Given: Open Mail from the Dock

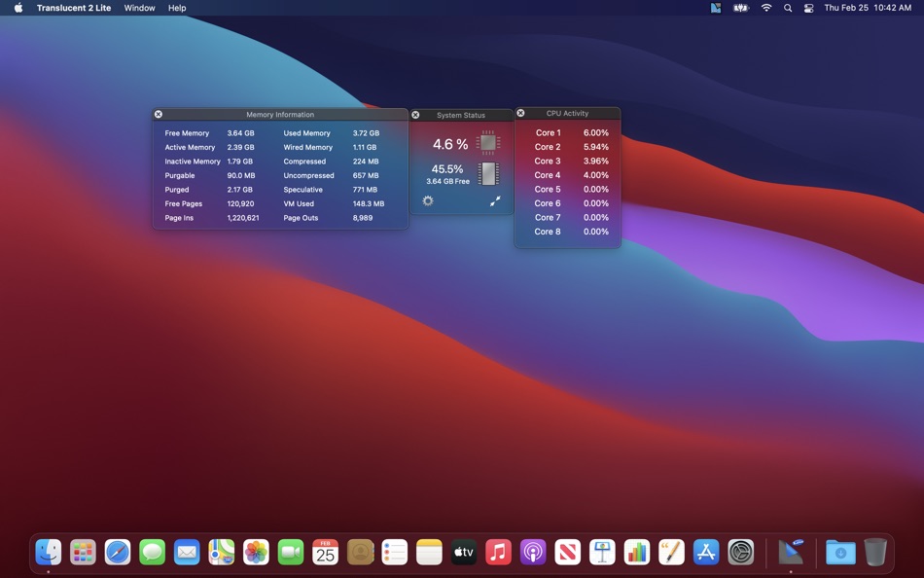Looking at the screenshot, I should click(187, 553).
